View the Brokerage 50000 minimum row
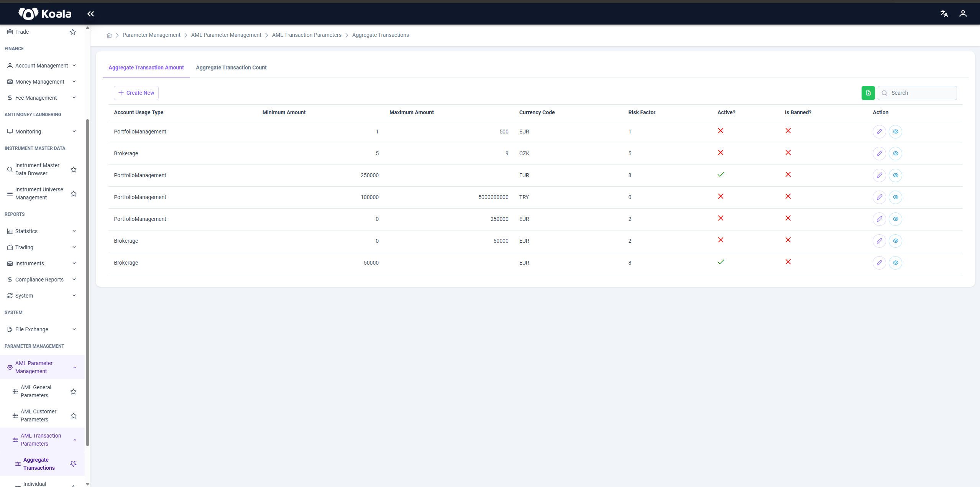The height and width of the screenshot is (487, 980). point(895,263)
